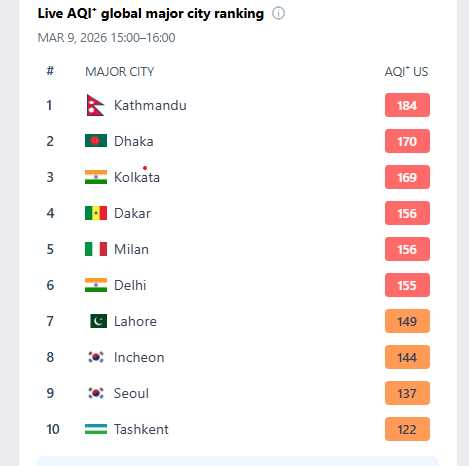Click the AQI US column header
The image size is (469, 466).
coord(406,72)
